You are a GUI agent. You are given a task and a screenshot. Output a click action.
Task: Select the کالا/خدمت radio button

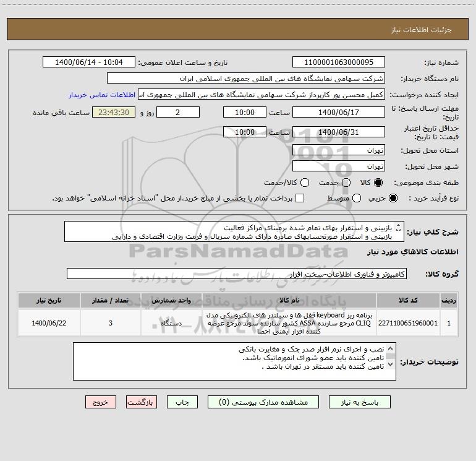click(305, 183)
